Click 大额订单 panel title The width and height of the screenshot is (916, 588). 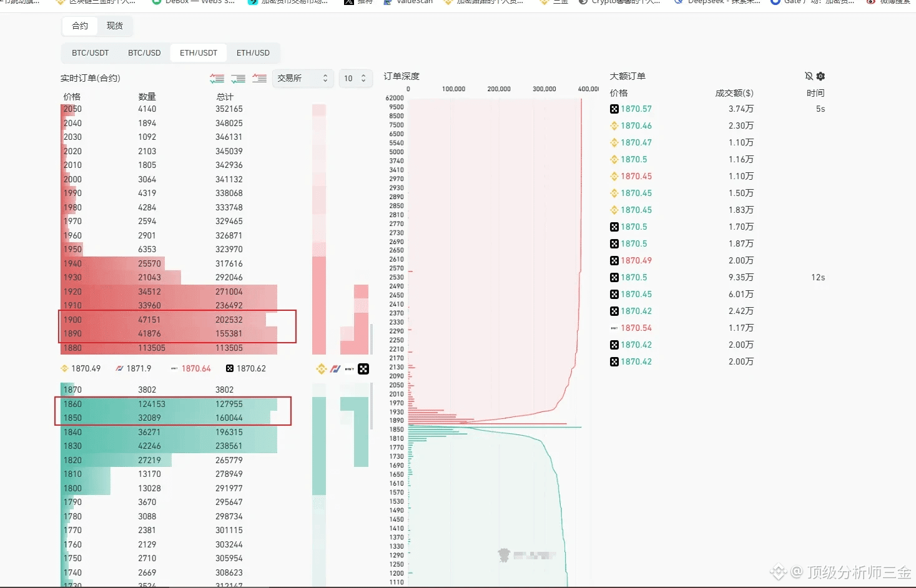coord(628,76)
